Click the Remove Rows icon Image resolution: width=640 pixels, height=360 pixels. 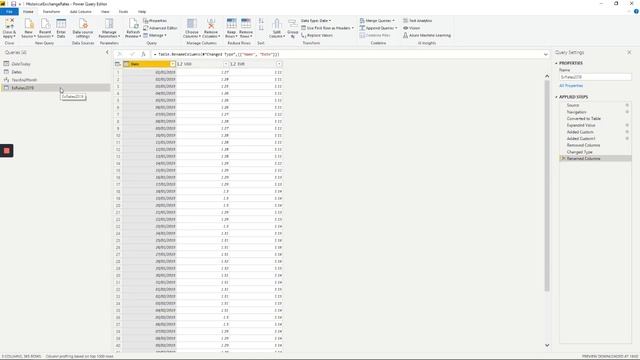point(246,24)
